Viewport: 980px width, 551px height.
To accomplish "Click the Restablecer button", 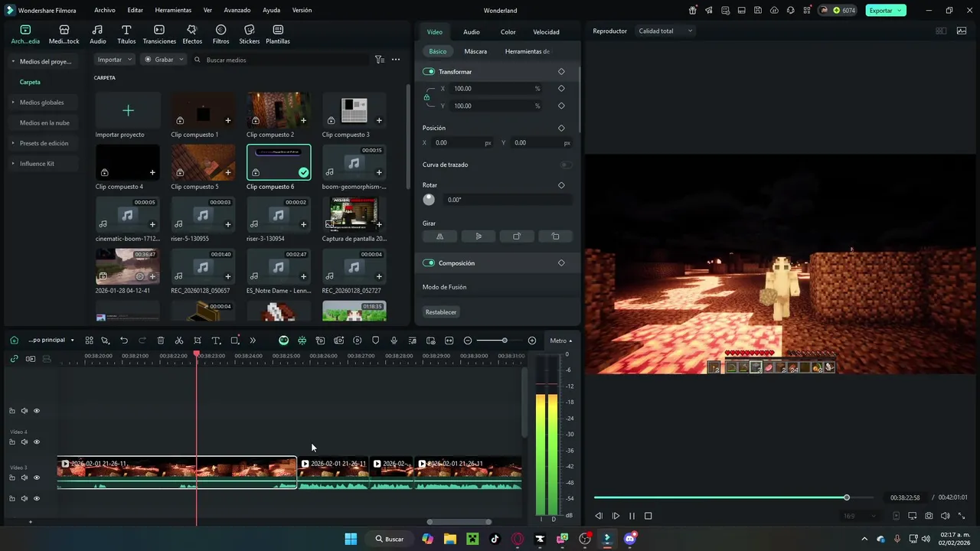I will point(441,312).
